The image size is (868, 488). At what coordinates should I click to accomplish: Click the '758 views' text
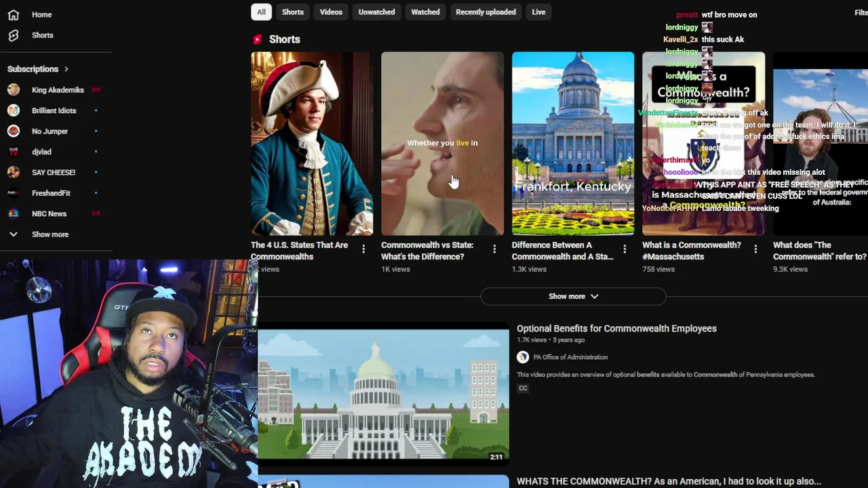point(658,269)
